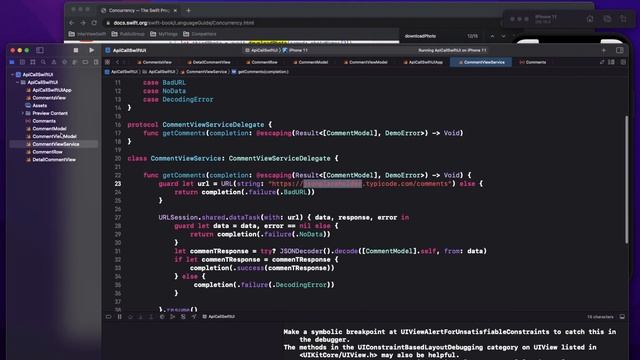
Task: Switch to the ApiCallSwiftUIApp editor tab
Action: click(423, 62)
